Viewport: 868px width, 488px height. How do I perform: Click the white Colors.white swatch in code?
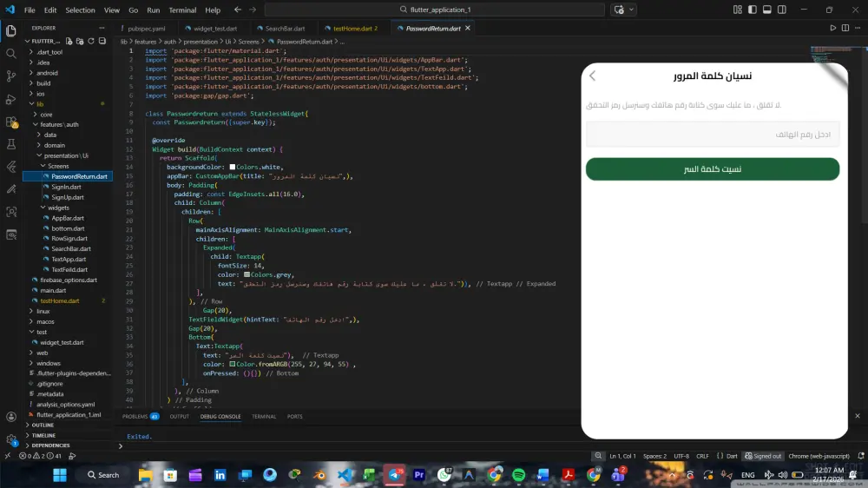[x=233, y=167]
